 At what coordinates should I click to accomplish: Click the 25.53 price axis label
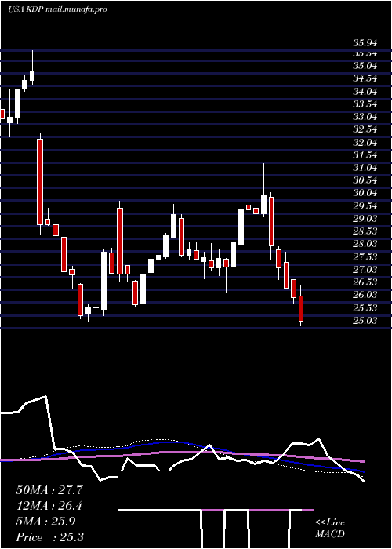[365, 308]
